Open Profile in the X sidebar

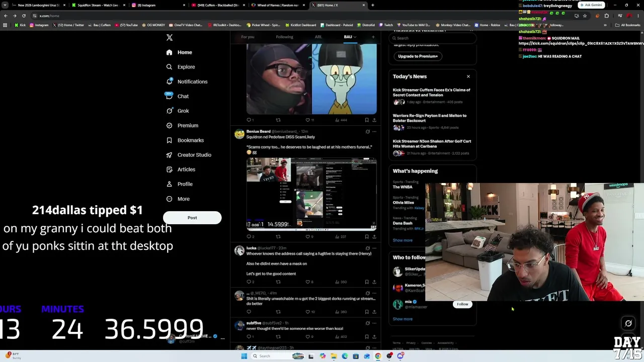pyautogui.click(x=179, y=184)
